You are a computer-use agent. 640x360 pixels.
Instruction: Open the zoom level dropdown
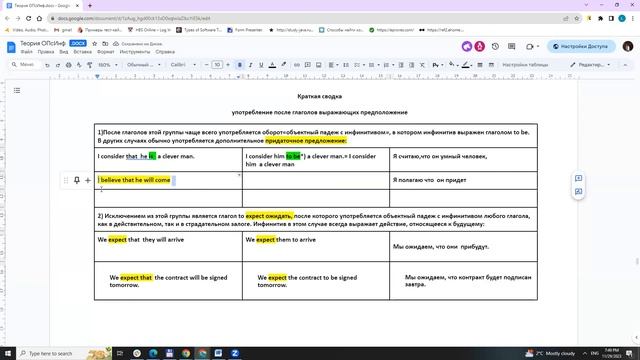[x=108, y=65]
